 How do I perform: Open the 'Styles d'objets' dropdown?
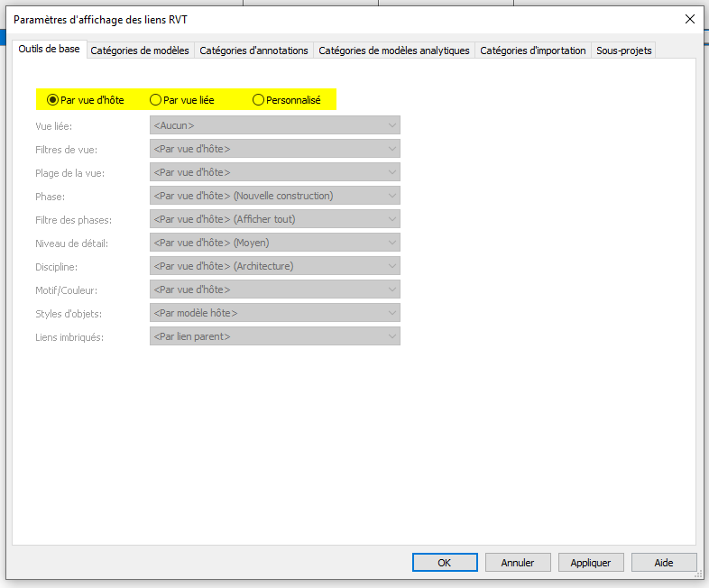(274, 313)
